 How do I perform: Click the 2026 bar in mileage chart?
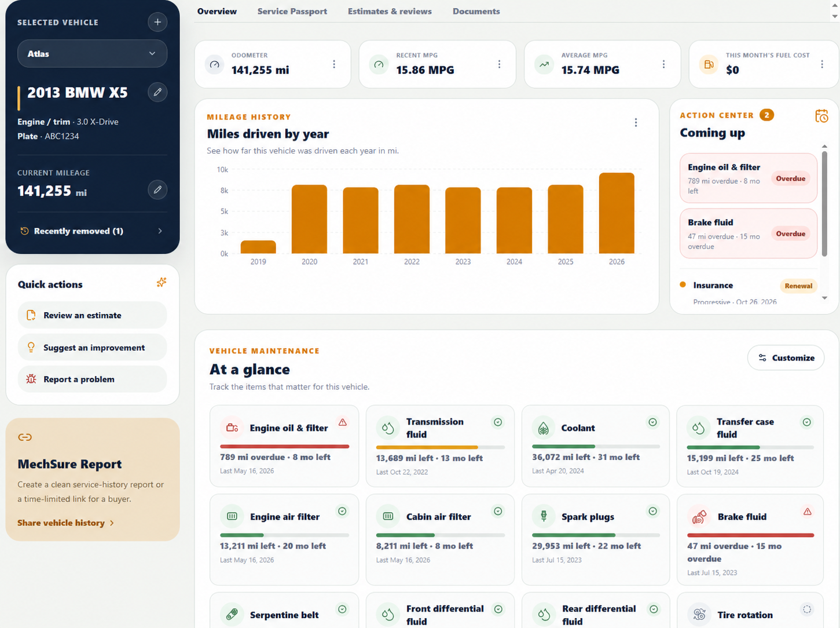[x=617, y=213]
